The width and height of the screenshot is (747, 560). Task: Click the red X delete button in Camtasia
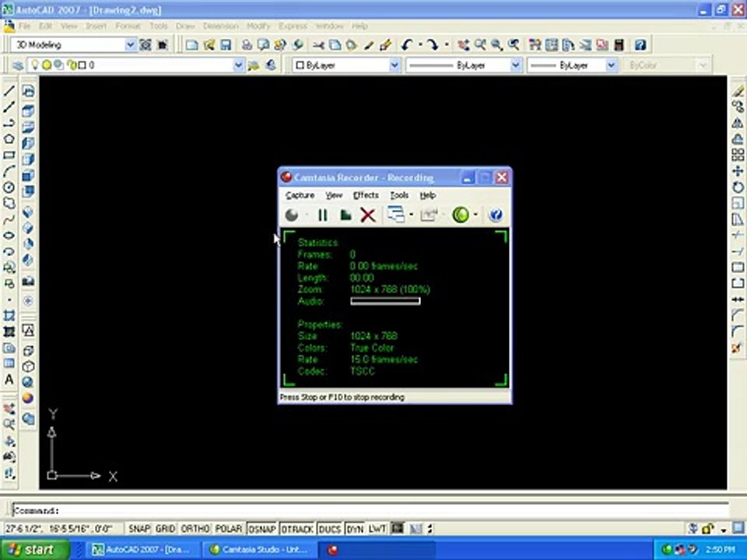pyautogui.click(x=368, y=215)
